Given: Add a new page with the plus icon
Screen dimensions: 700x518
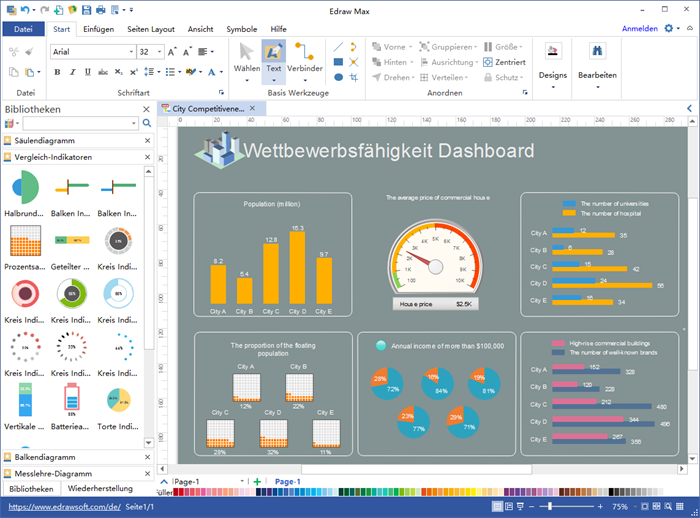Looking at the screenshot, I should click(x=257, y=482).
